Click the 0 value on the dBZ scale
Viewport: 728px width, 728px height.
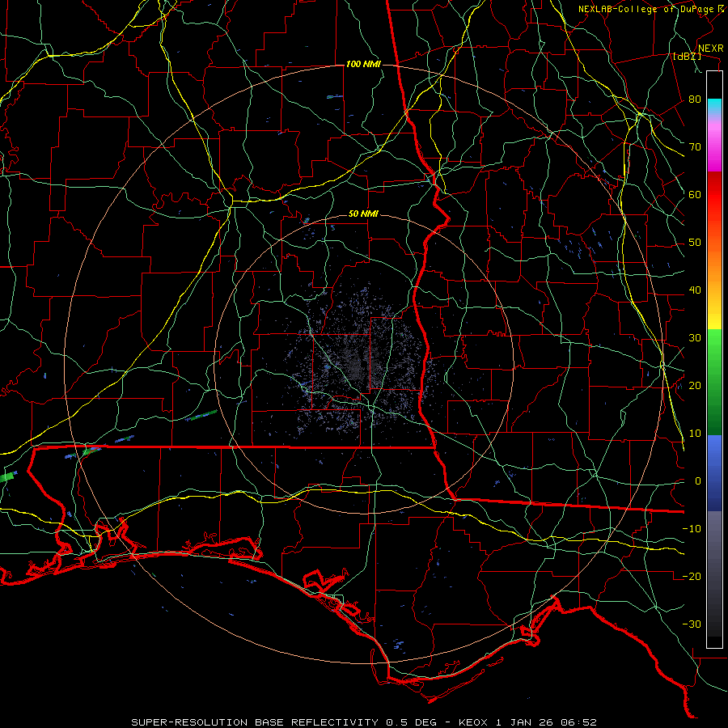[698, 481]
